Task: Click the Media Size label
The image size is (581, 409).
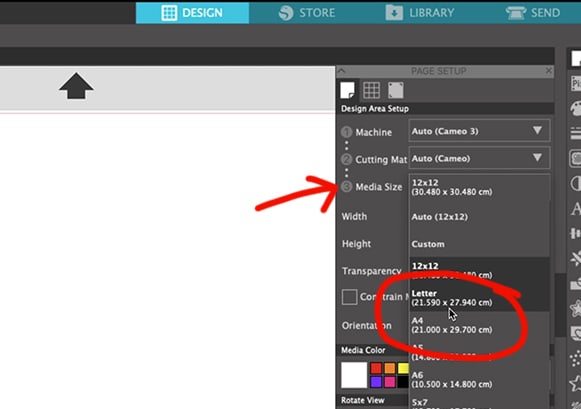Action: 379,187
